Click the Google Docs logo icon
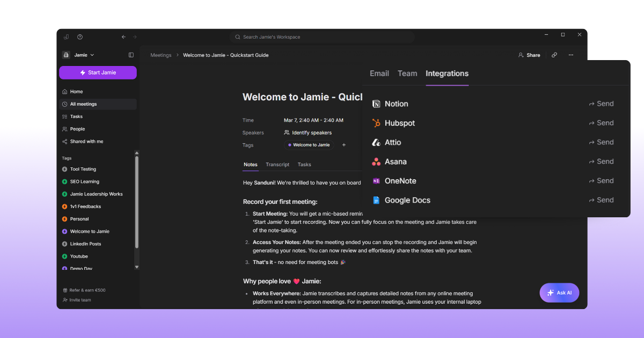 tap(376, 200)
